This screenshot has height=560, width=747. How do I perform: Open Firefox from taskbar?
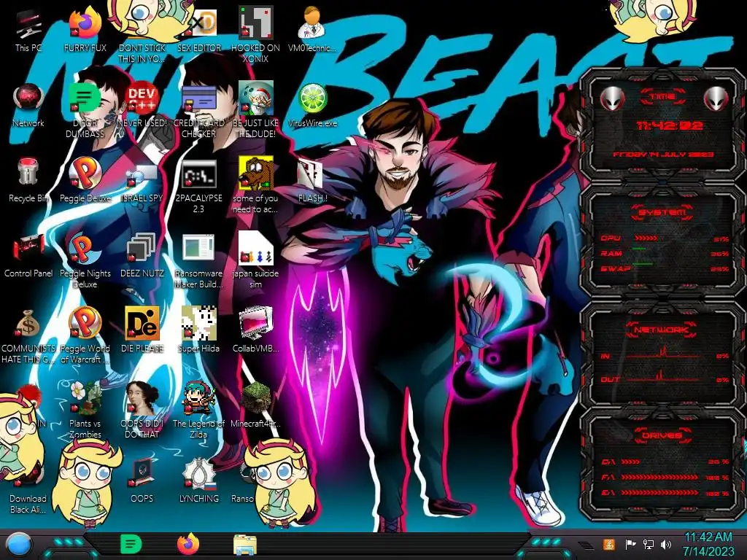pos(188,544)
